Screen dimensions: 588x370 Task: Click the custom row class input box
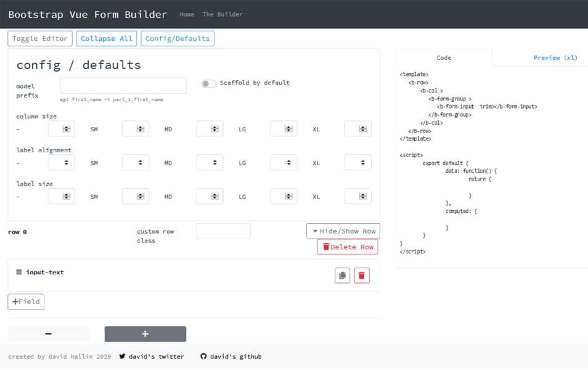[223, 231]
